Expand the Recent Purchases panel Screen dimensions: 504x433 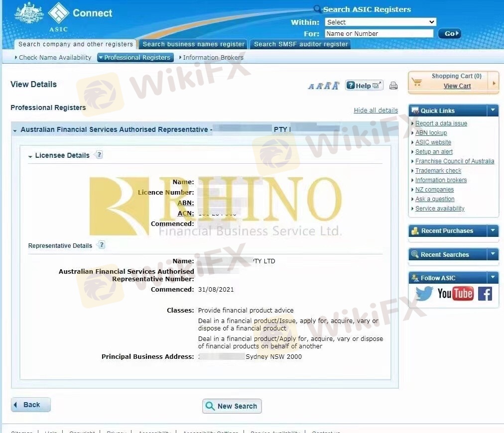coord(493,230)
